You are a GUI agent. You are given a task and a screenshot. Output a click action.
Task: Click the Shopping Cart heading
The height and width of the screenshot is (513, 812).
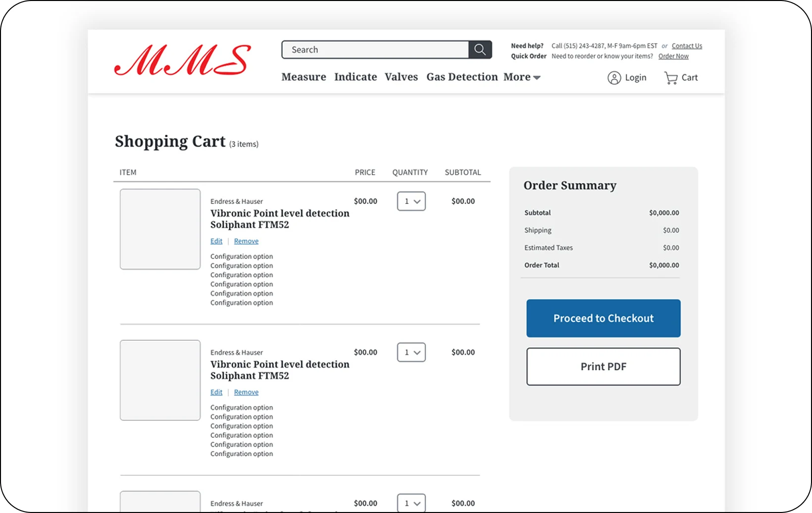(170, 142)
